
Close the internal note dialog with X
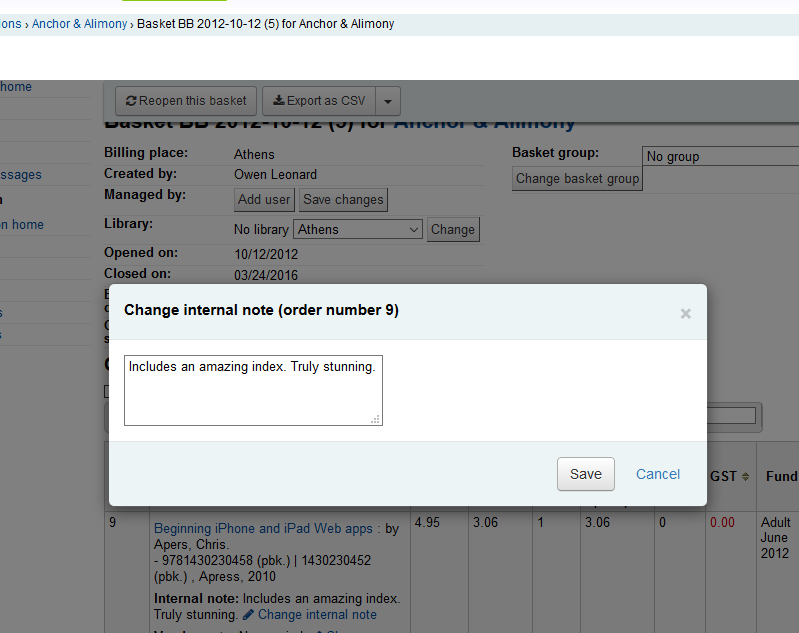tap(685, 313)
